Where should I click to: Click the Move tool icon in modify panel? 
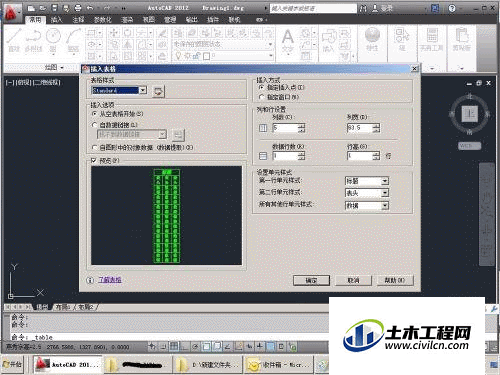[114, 33]
